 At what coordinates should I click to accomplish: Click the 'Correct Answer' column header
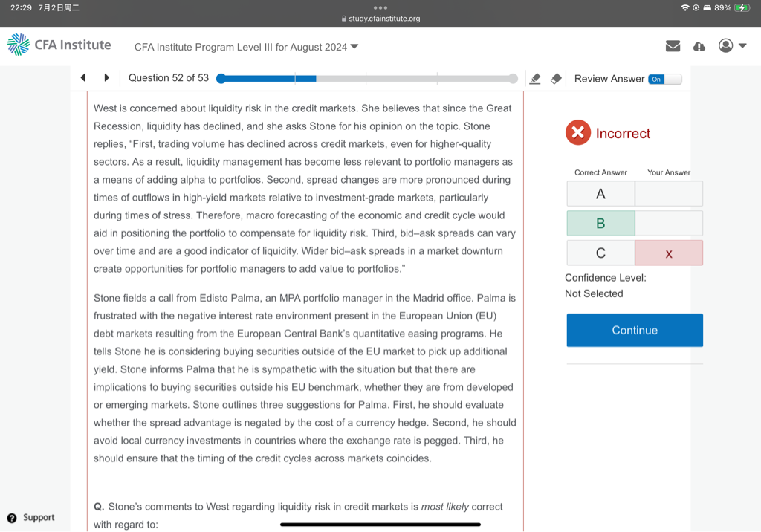pyautogui.click(x=600, y=172)
